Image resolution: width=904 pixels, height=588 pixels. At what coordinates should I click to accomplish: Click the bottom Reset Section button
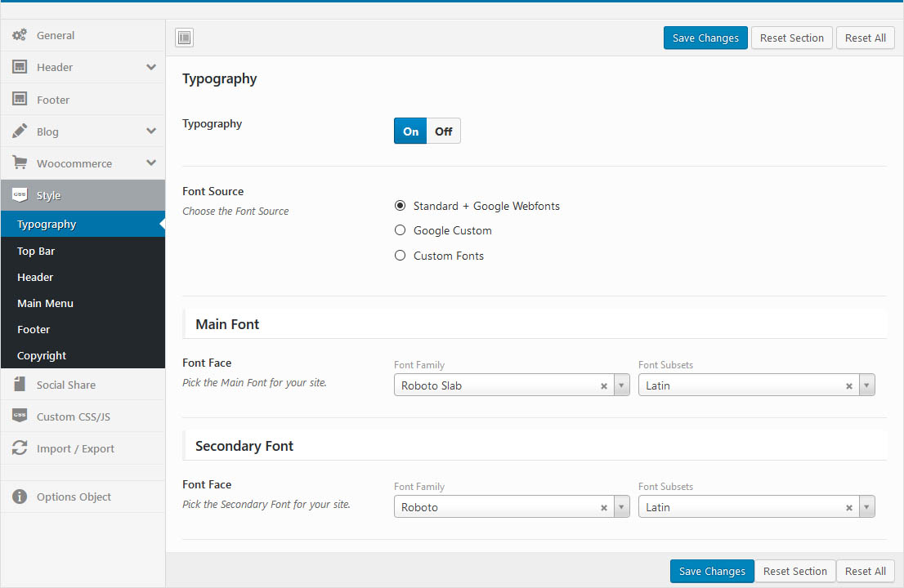tap(794, 571)
